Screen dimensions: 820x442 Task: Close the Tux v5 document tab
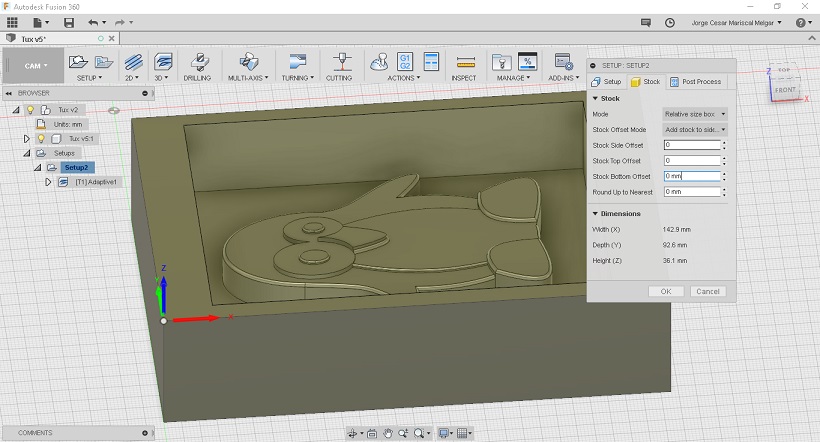coord(111,39)
